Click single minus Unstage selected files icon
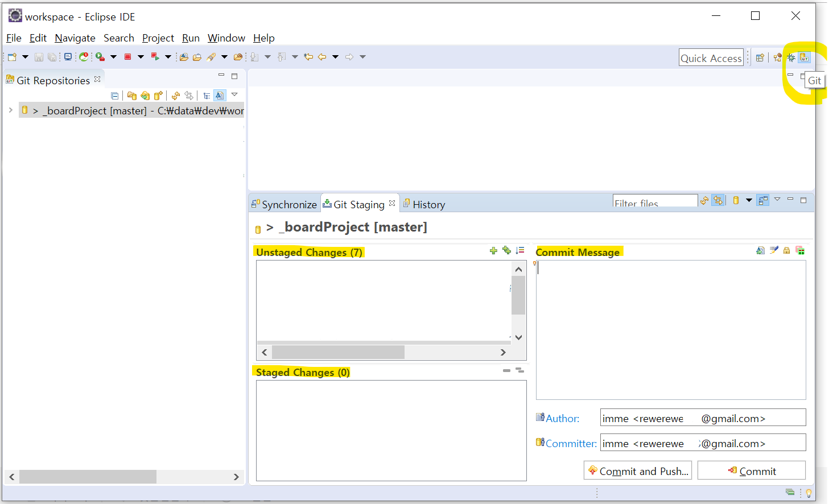The width and height of the screenshot is (837, 504). click(506, 370)
